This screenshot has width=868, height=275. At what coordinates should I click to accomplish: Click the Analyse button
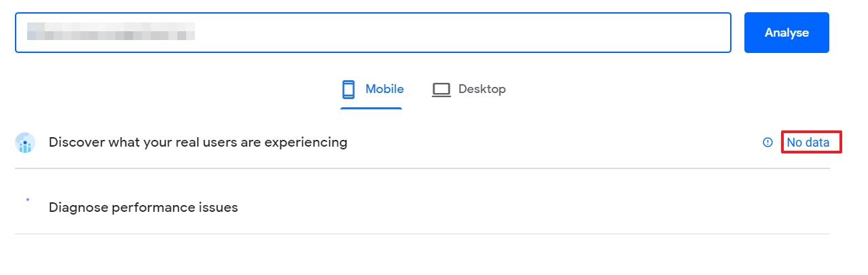click(786, 33)
